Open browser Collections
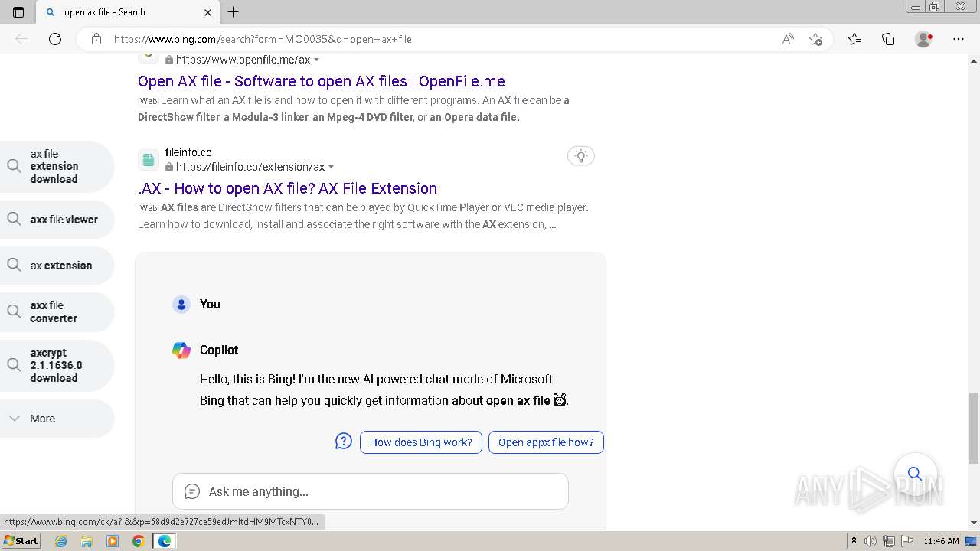980x551 pixels. pyautogui.click(x=888, y=39)
